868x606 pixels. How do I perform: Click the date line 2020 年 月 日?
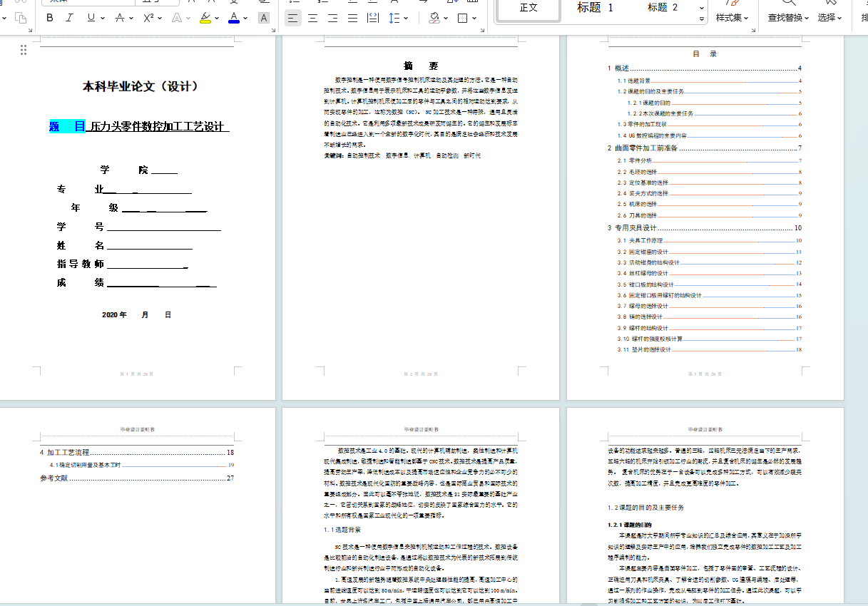tap(136, 314)
